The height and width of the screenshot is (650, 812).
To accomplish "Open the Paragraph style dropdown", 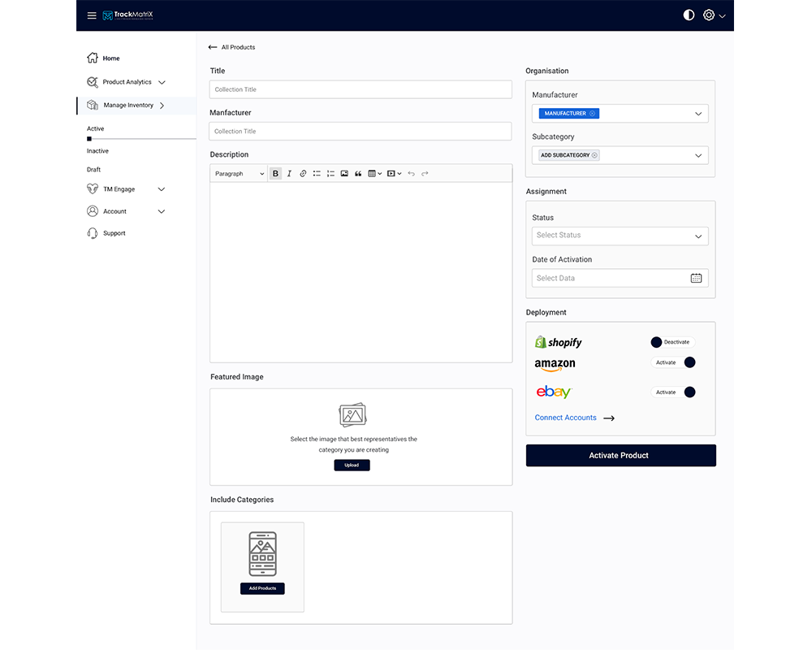I will (240, 174).
